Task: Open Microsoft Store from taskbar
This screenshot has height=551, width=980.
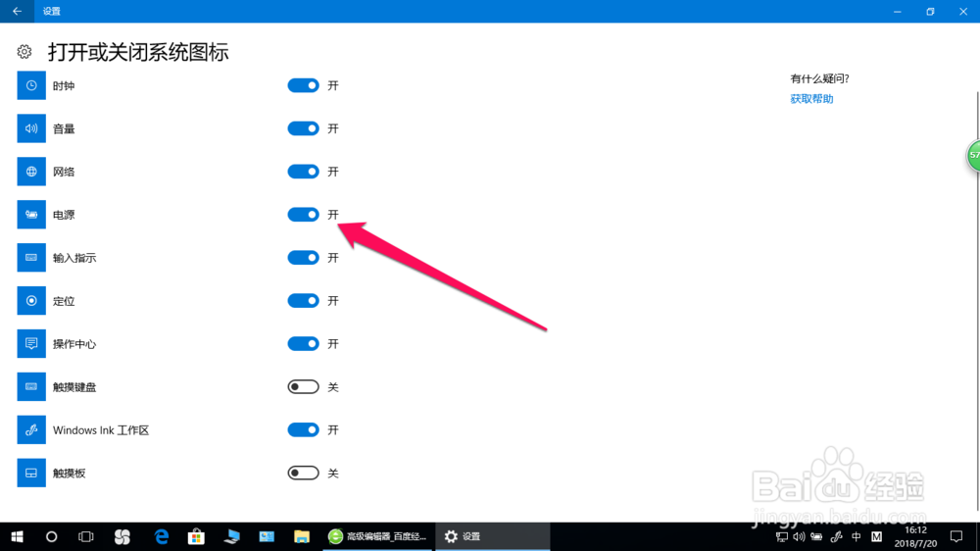Action: [196, 536]
